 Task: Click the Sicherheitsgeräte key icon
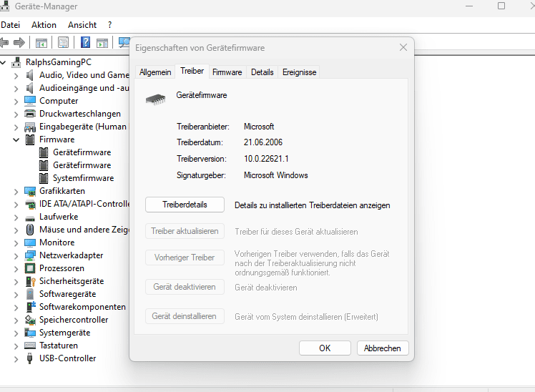click(x=31, y=281)
